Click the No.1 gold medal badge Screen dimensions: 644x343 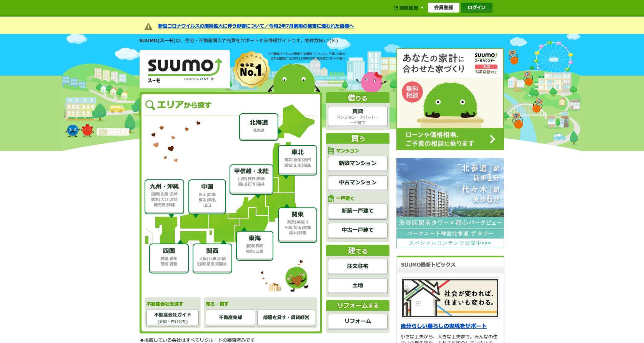[x=251, y=70]
